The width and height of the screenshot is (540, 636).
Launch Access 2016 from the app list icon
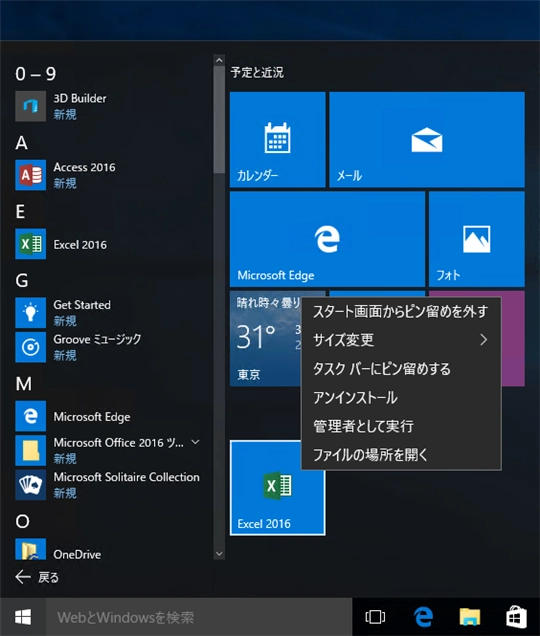click(30, 175)
